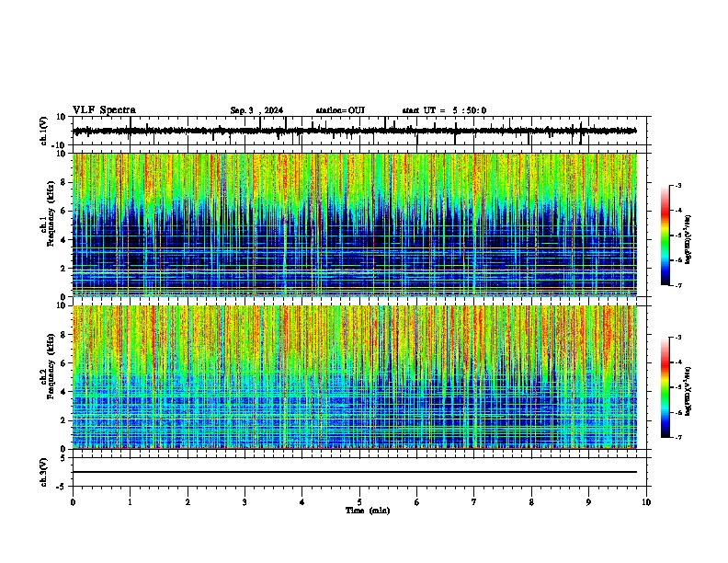This screenshot has height=563, width=728.
Task: Click the ch.2 spectrogram color scale bar
Action: pyautogui.click(x=665, y=387)
